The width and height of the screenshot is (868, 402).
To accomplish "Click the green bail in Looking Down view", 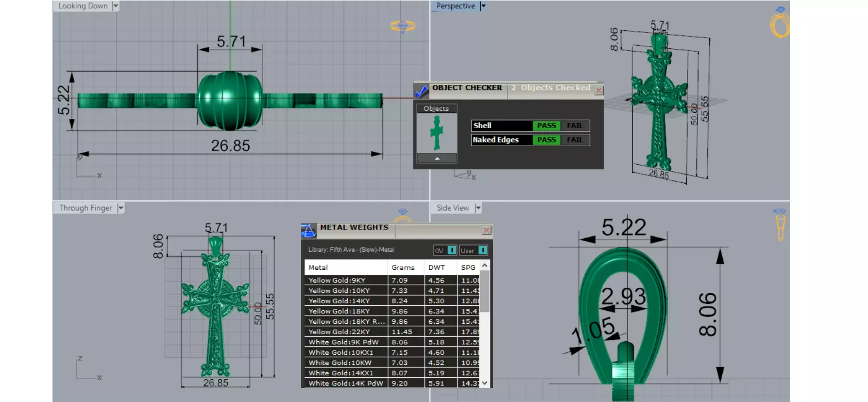I will pos(230,101).
